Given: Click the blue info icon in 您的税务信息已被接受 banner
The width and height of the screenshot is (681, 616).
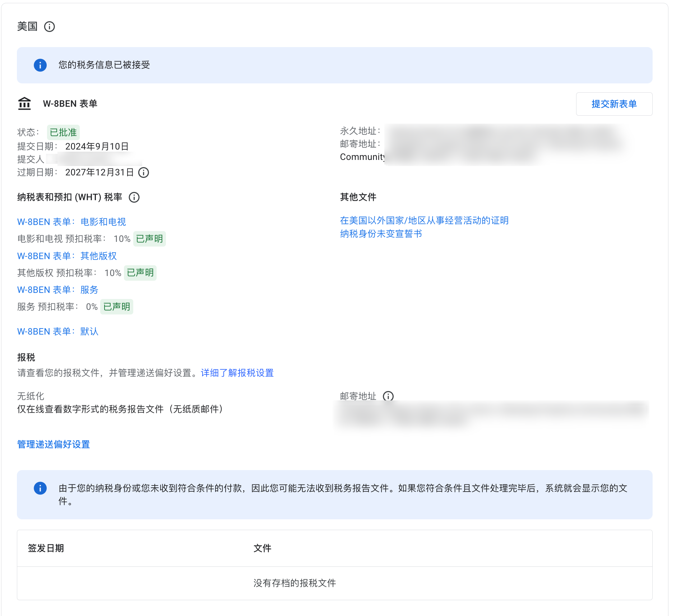Looking at the screenshot, I should pyautogui.click(x=40, y=65).
